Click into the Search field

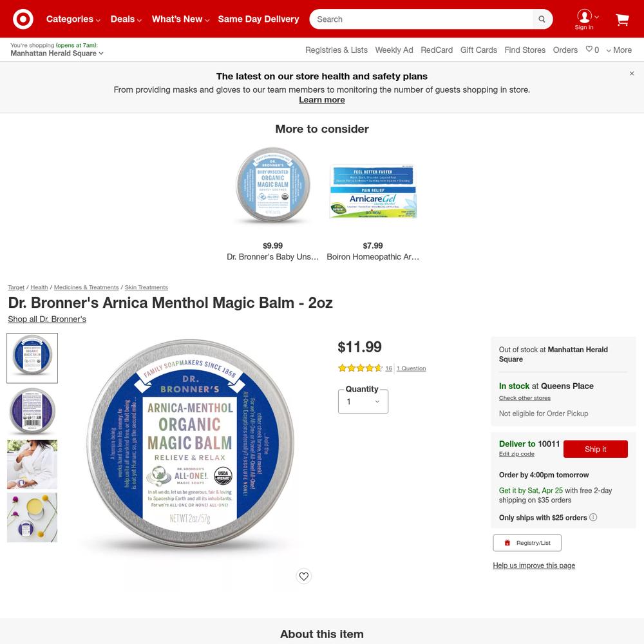coord(422,19)
